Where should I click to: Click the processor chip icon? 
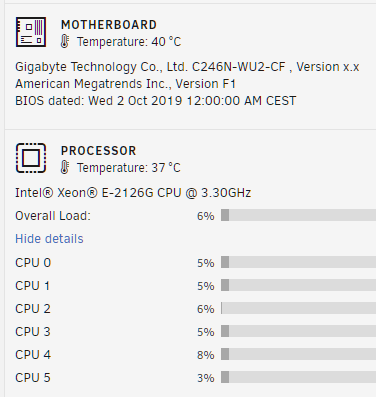point(31,158)
